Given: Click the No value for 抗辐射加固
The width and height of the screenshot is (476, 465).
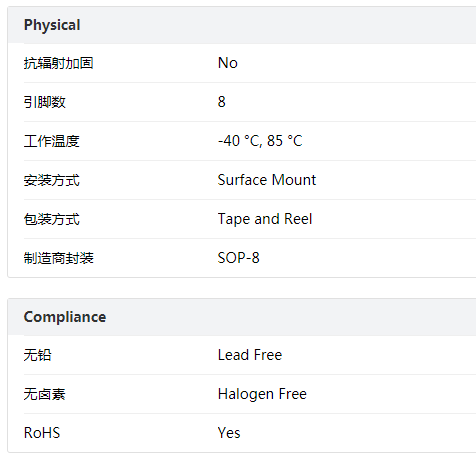Looking at the screenshot, I should (x=228, y=63).
